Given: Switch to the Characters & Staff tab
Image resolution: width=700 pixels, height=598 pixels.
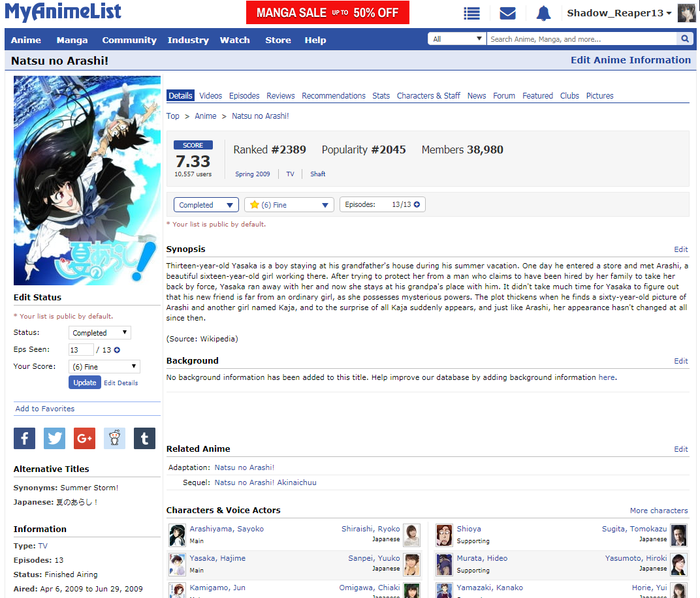Looking at the screenshot, I should 428,96.
